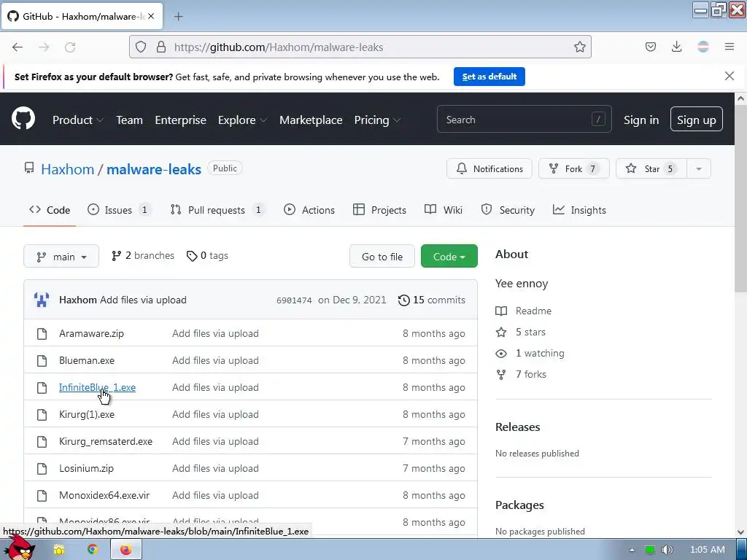
Task: Show hidden system tray icons arrow
Action: click(x=632, y=550)
